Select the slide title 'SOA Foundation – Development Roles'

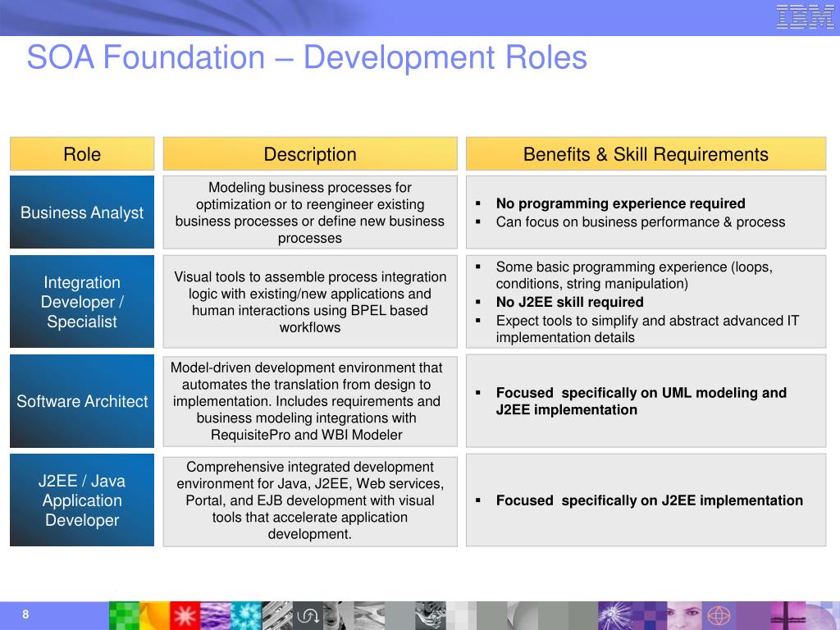tap(307, 57)
